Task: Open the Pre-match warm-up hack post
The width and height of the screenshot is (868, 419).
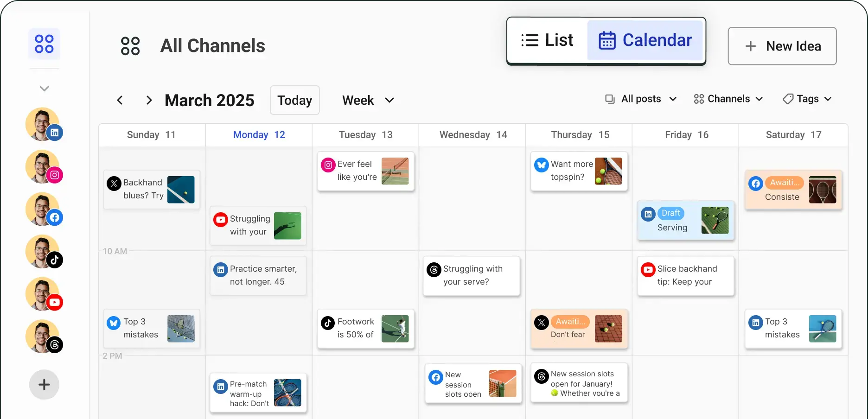Action: [258, 393]
